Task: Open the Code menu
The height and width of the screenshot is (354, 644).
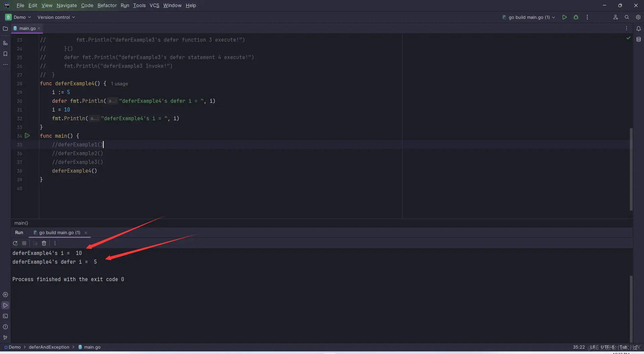Action: pyautogui.click(x=87, y=5)
